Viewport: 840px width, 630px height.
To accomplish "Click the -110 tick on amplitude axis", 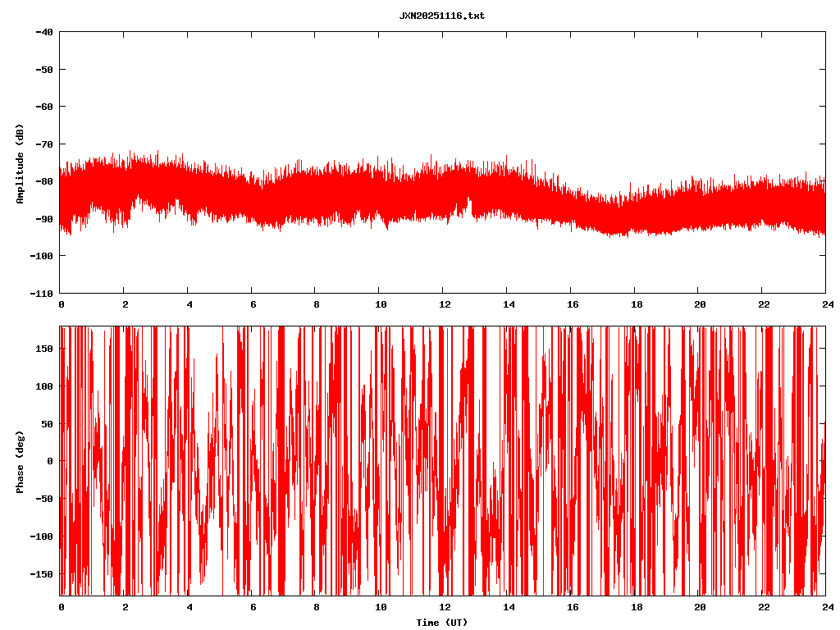I will (x=42, y=293).
